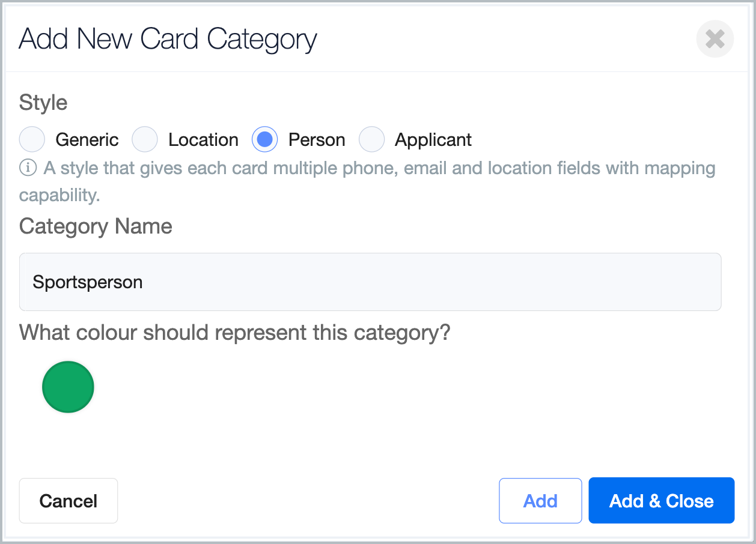Click the Generic text label
756x544 pixels.
point(87,140)
